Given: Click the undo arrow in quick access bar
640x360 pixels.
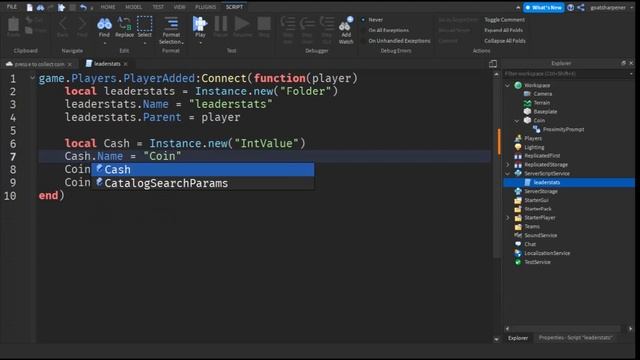Looking at the screenshot, I should (x=83, y=7).
